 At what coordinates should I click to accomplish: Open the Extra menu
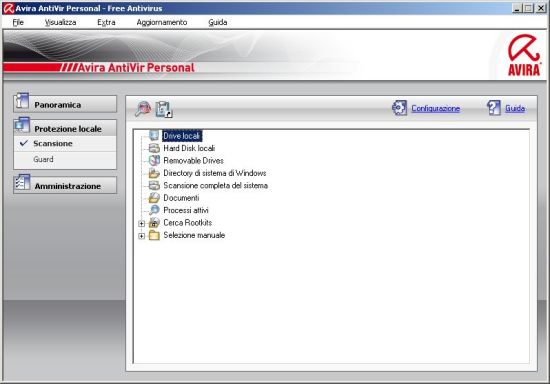click(106, 22)
